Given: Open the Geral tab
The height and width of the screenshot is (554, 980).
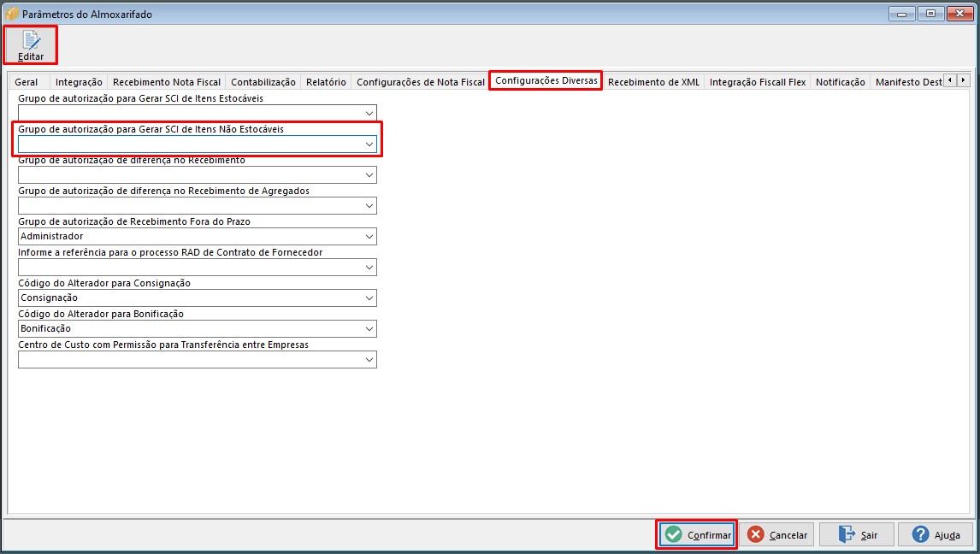Looking at the screenshot, I should click(x=27, y=82).
